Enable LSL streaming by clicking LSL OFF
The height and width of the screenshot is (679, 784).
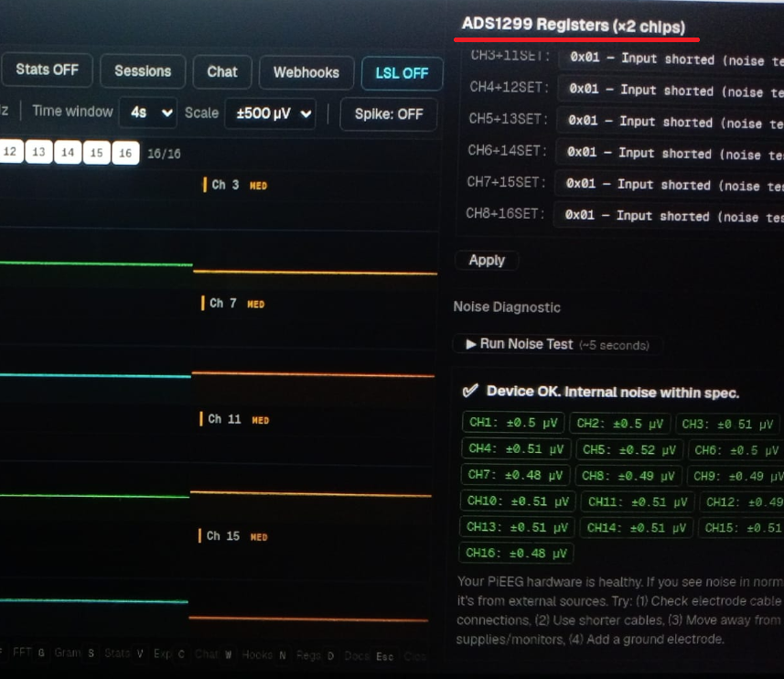401,70
